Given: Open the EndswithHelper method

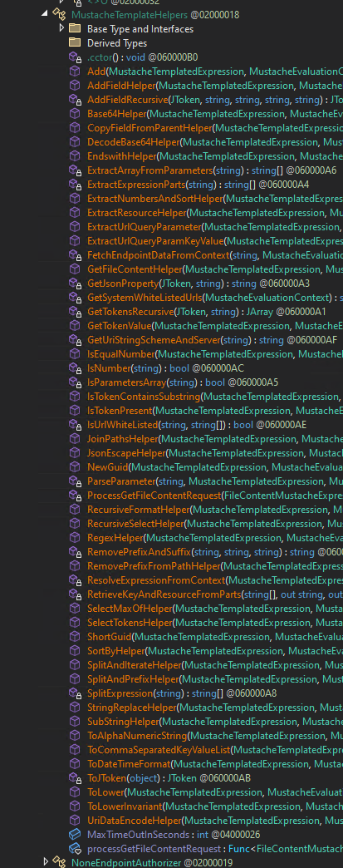Looking at the screenshot, I should tap(121, 156).
